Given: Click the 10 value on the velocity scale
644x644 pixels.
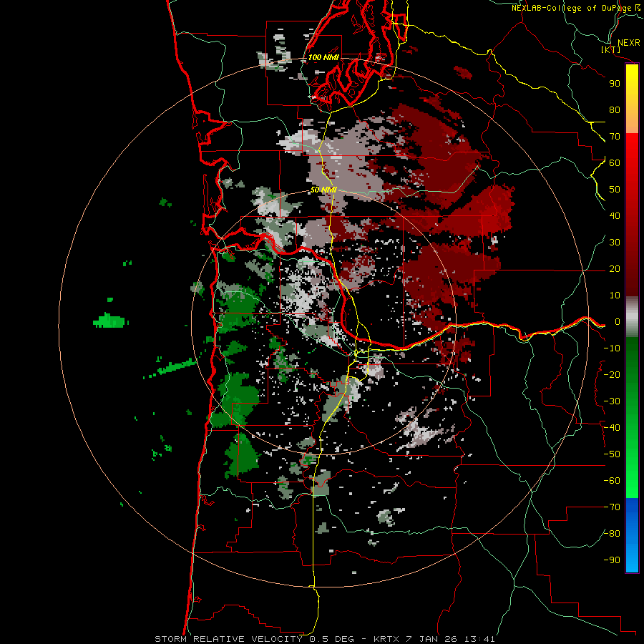Looking at the screenshot, I should [615, 296].
